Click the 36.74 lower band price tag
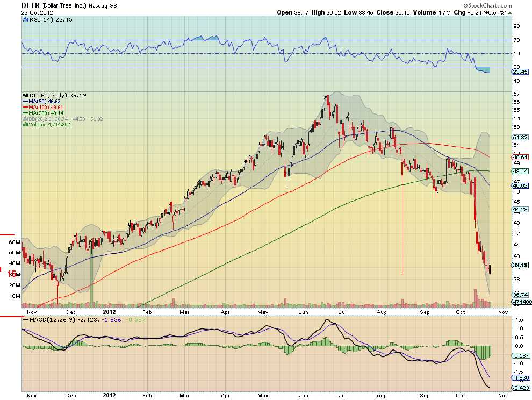Viewport: 532px width, 400px height. click(520, 295)
